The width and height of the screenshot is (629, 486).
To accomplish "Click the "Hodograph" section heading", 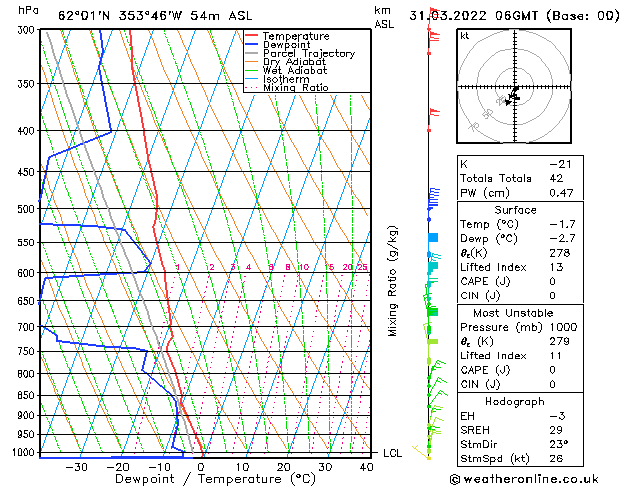I will [515, 402].
